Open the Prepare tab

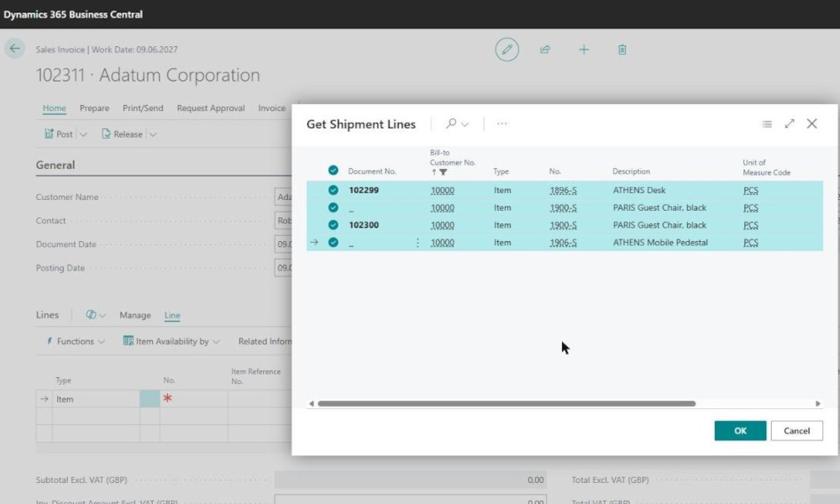click(94, 108)
